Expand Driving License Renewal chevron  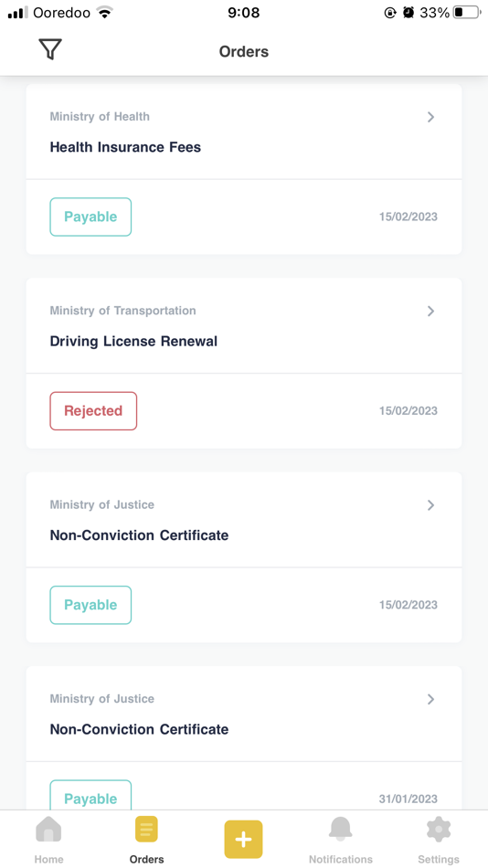pos(431,311)
